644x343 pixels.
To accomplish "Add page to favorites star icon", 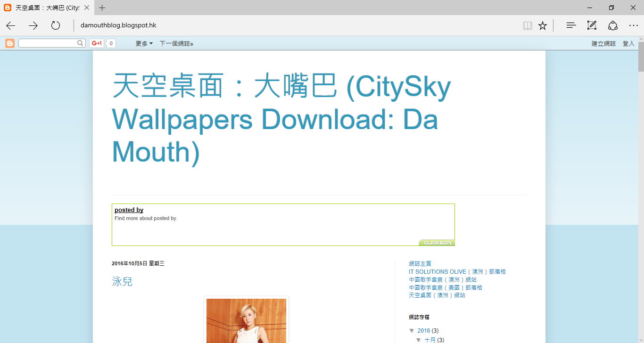I will click(543, 25).
